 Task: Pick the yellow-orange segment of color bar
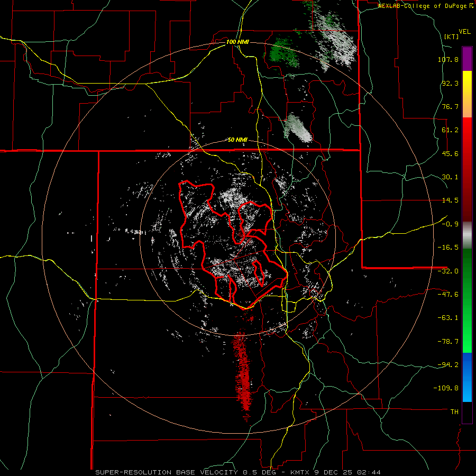click(467, 94)
